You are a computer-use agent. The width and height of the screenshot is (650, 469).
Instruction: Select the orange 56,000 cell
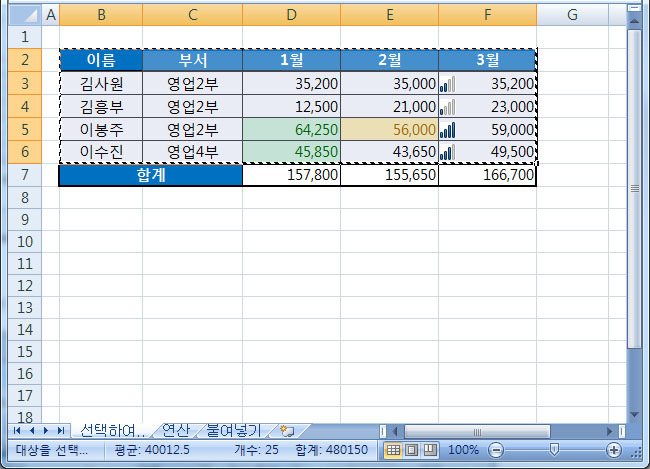point(390,129)
